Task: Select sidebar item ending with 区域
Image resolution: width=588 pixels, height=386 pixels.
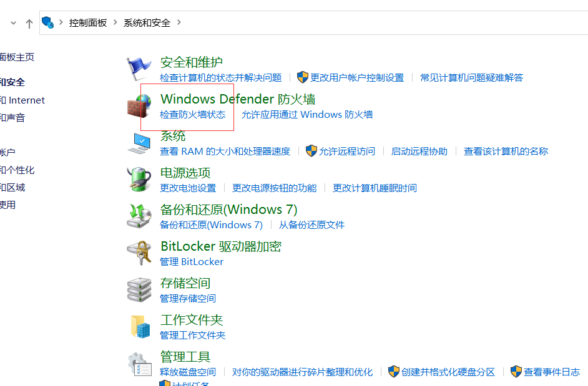Action: pos(12,187)
